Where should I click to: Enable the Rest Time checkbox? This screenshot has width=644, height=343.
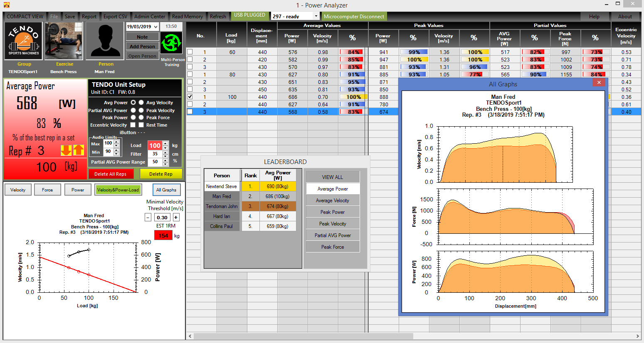[141, 125]
